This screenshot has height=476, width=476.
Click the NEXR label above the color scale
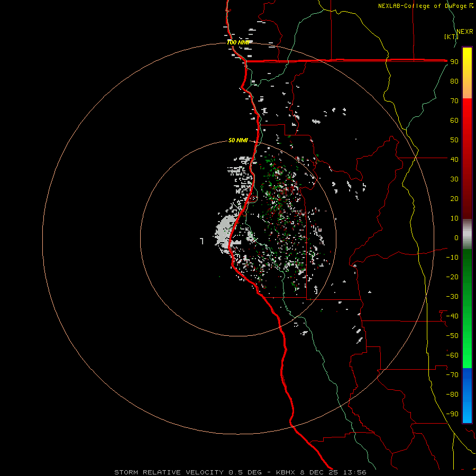click(464, 32)
